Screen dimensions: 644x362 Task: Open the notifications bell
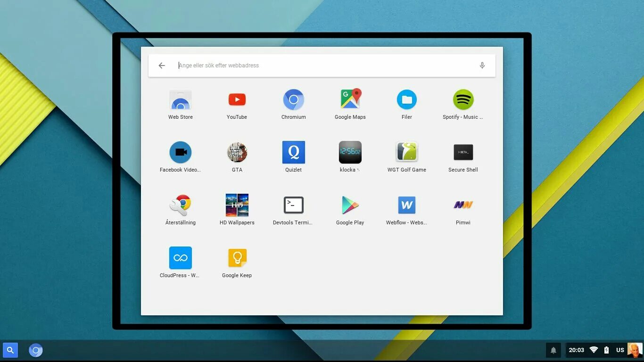coord(553,350)
